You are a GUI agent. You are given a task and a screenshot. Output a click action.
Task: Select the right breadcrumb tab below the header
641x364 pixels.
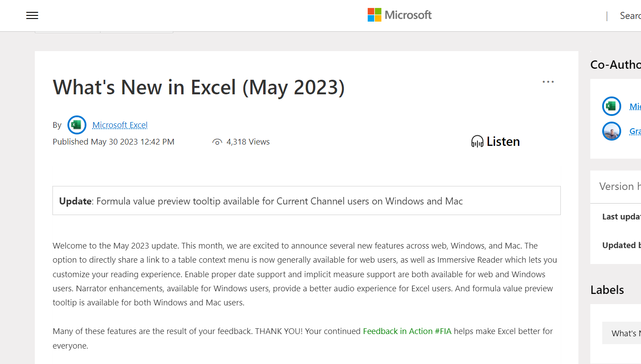point(137,31)
